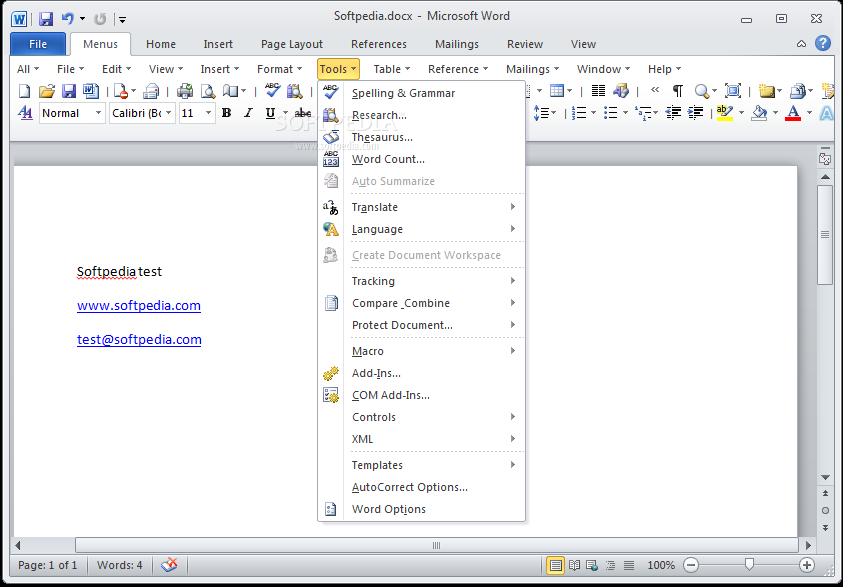
Task: Click the full screen view icon
Action: pyautogui.click(x=733, y=91)
